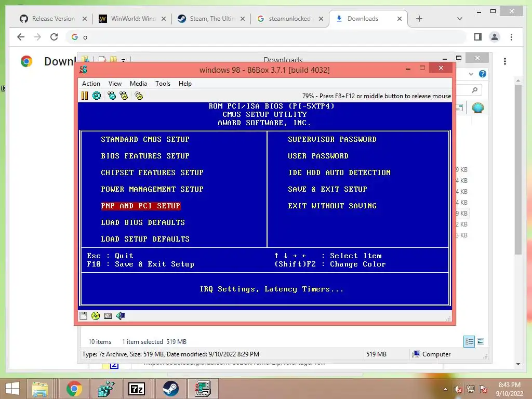Open the Action menu
Viewport: 532px width, 399px height.
click(91, 84)
